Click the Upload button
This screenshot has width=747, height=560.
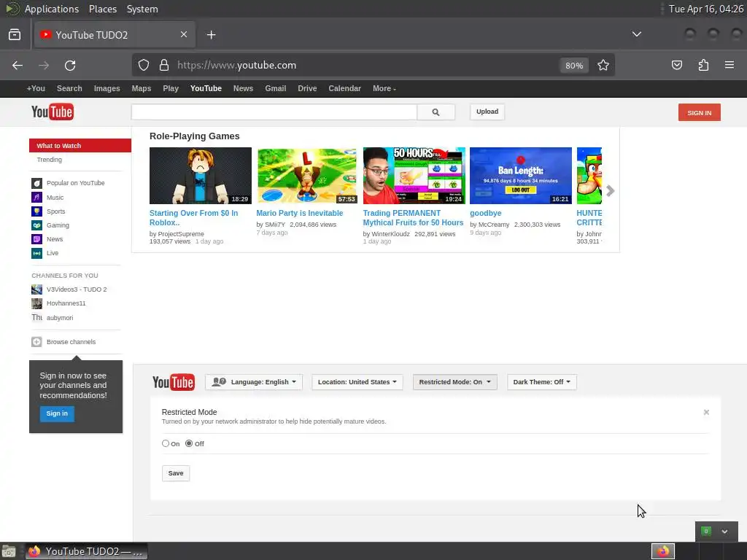[487, 112]
